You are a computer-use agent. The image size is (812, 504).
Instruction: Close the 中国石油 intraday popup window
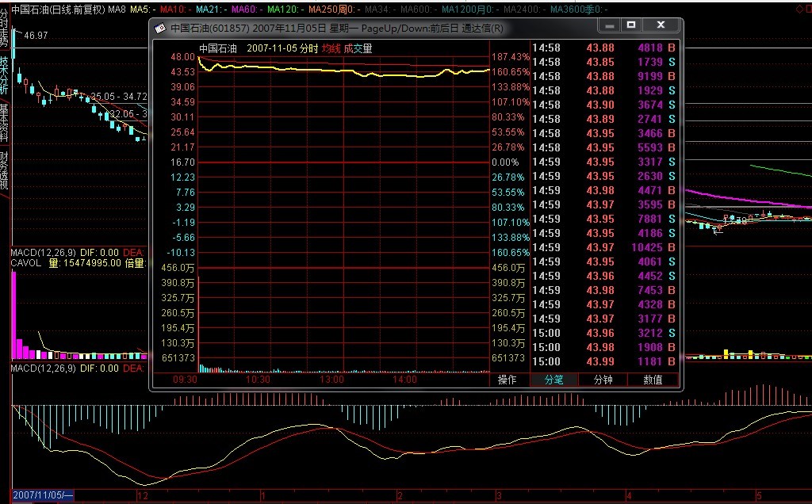(x=661, y=25)
